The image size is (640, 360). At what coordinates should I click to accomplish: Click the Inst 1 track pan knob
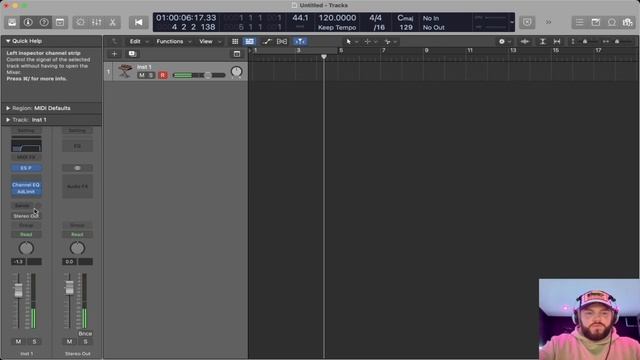[236, 72]
